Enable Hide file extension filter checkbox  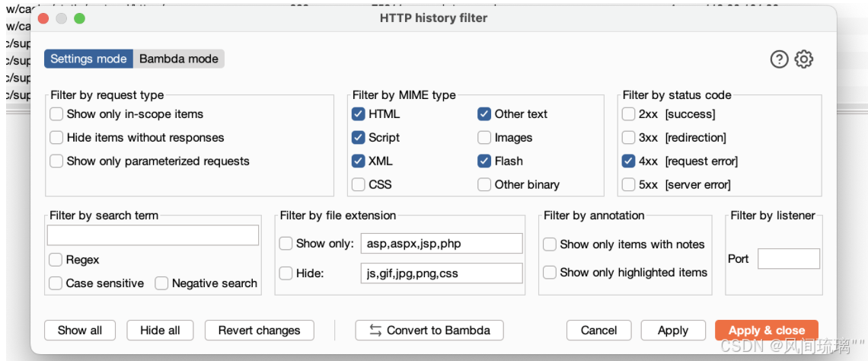point(286,273)
